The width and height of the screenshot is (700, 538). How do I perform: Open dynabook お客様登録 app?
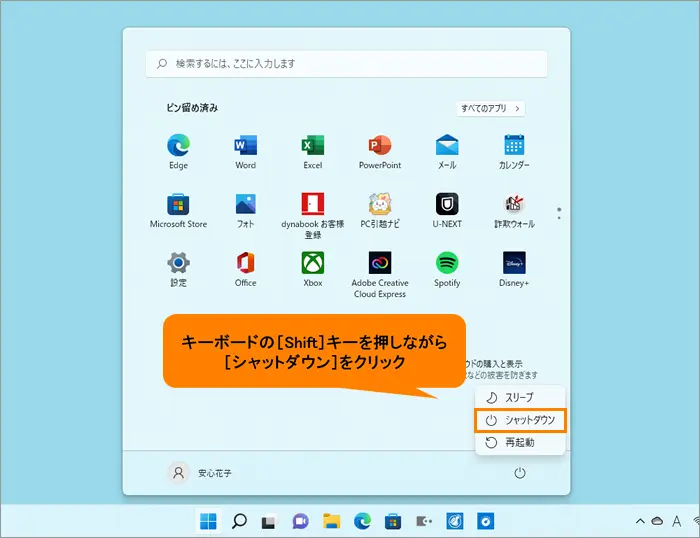pyautogui.click(x=312, y=216)
